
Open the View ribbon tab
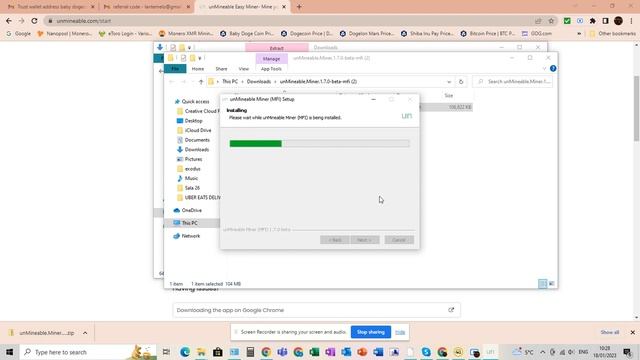click(x=244, y=69)
